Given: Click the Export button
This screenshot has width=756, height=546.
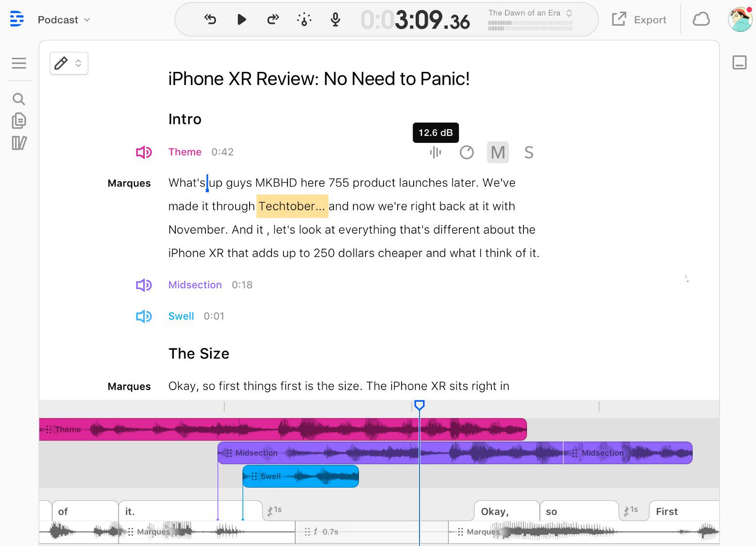Looking at the screenshot, I should click(639, 20).
